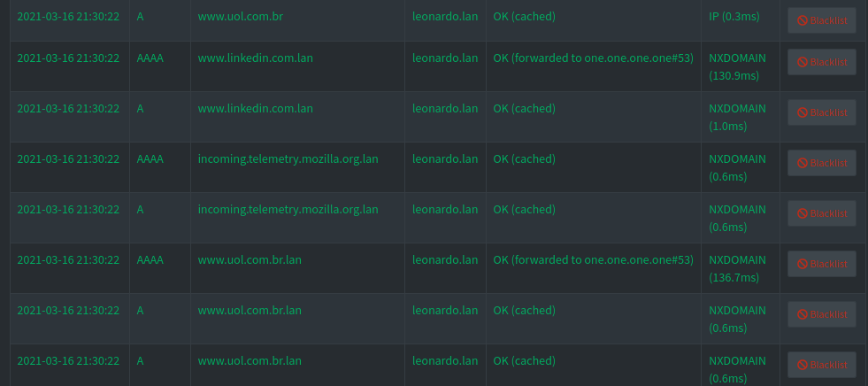Click OK (forwarded) status for www.linkedin.com.lan
This screenshot has width=868, height=386.
point(593,58)
